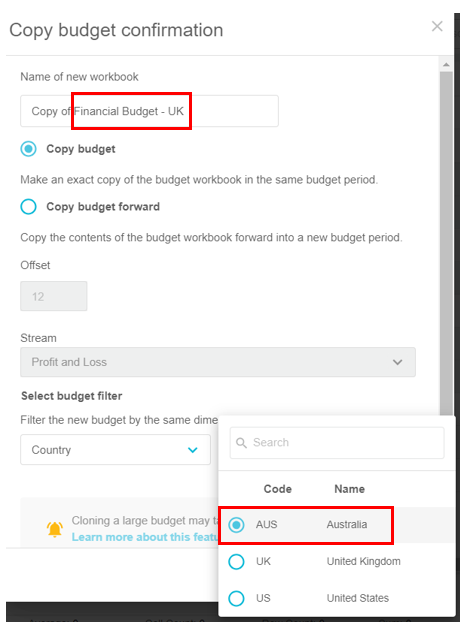Choose AUS Australia radio option
Screen dimensions: 460x622
pos(236,525)
